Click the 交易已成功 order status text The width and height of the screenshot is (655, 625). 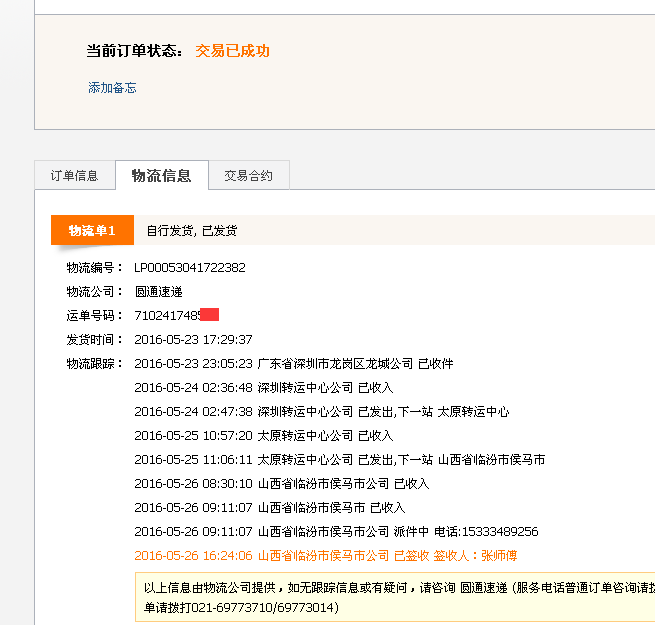tap(232, 51)
